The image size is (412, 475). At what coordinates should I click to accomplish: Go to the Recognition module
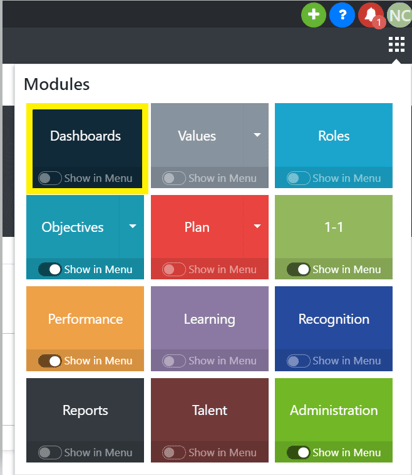(334, 318)
